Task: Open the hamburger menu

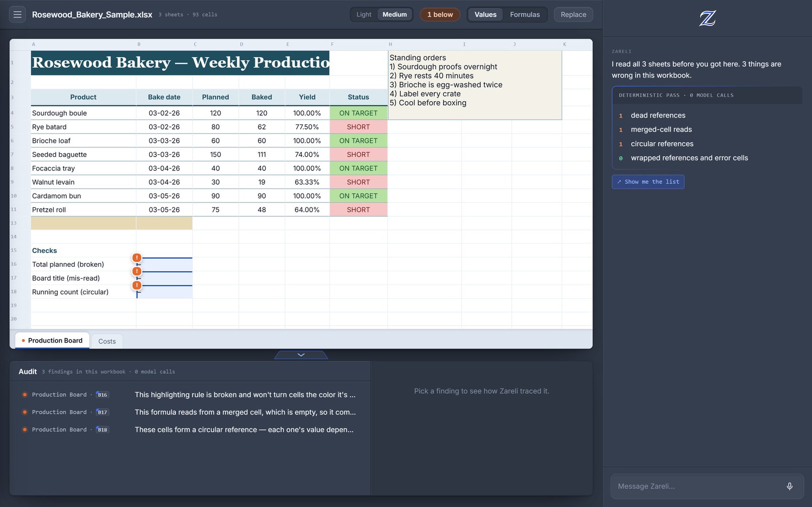Action: coord(17,14)
